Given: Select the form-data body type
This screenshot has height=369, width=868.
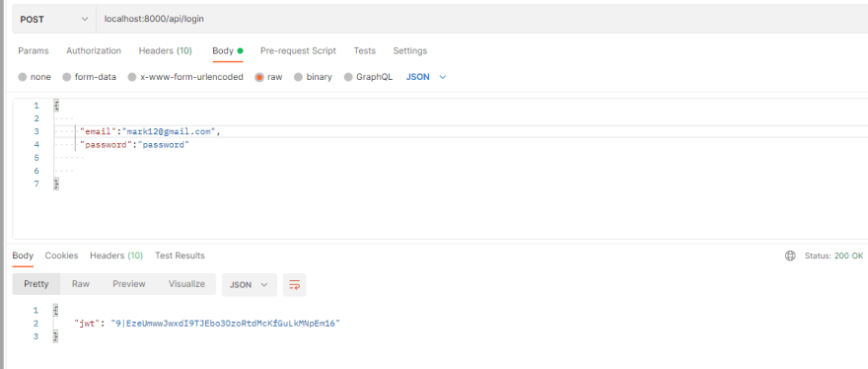Looking at the screenshot, I should (x=89, y=77).
